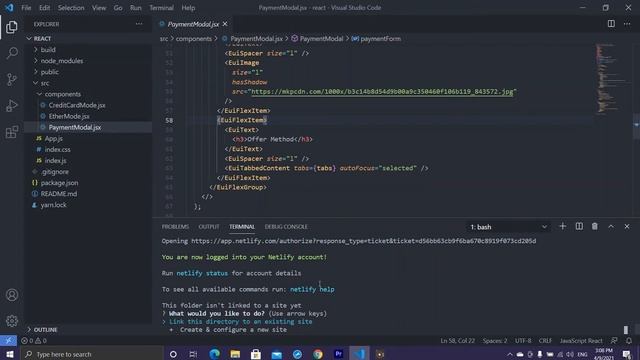640x360 pixels.
Task: Maximize the panel with the up chevron
Action: pos(611,226)
